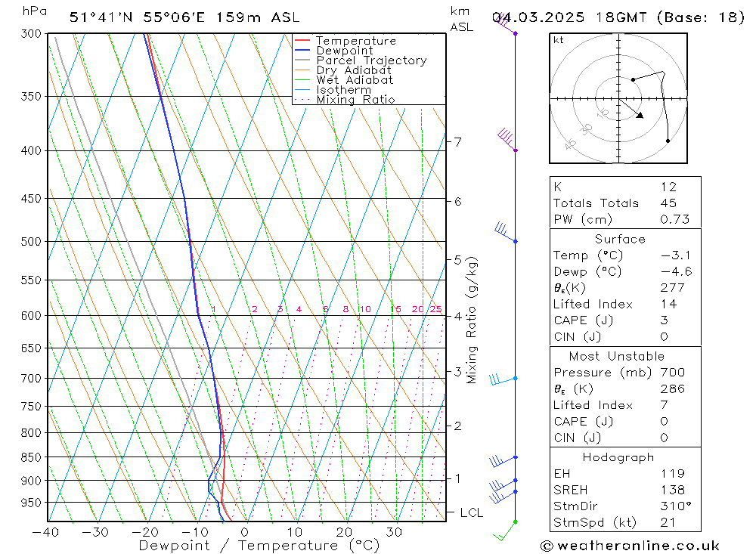Click the 500 hPa pressure axis label

tap(31, 242)
